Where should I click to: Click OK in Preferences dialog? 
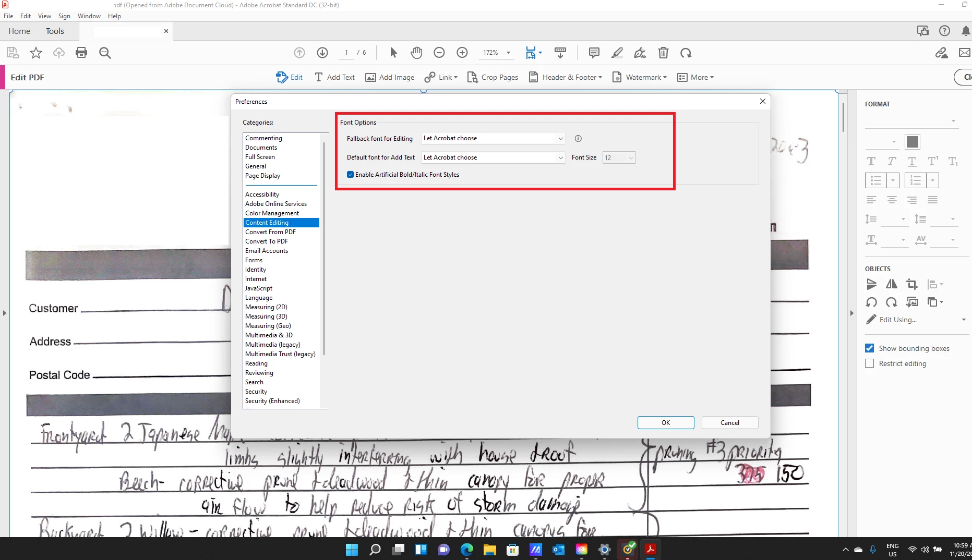point(666,423)
